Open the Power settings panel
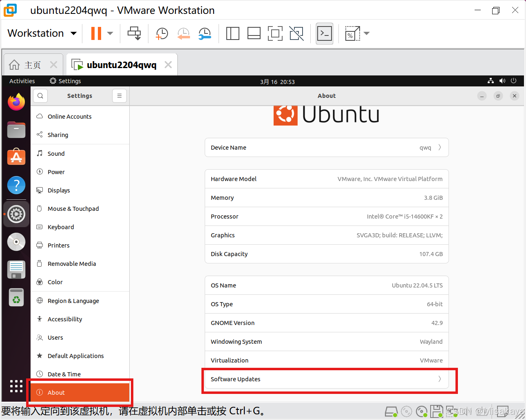The image size is (526, 420). (80, 172)
